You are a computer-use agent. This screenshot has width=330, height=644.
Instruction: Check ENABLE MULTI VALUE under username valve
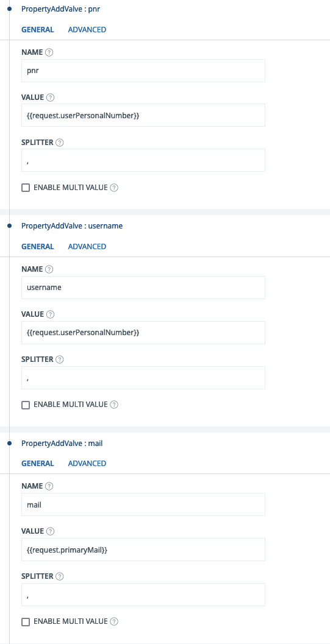point(26,405)
